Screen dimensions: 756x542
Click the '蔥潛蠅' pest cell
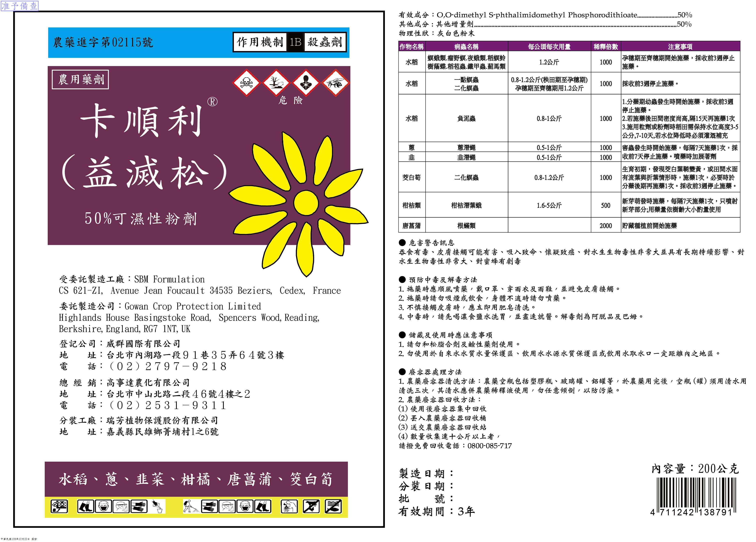click(466, 148)
